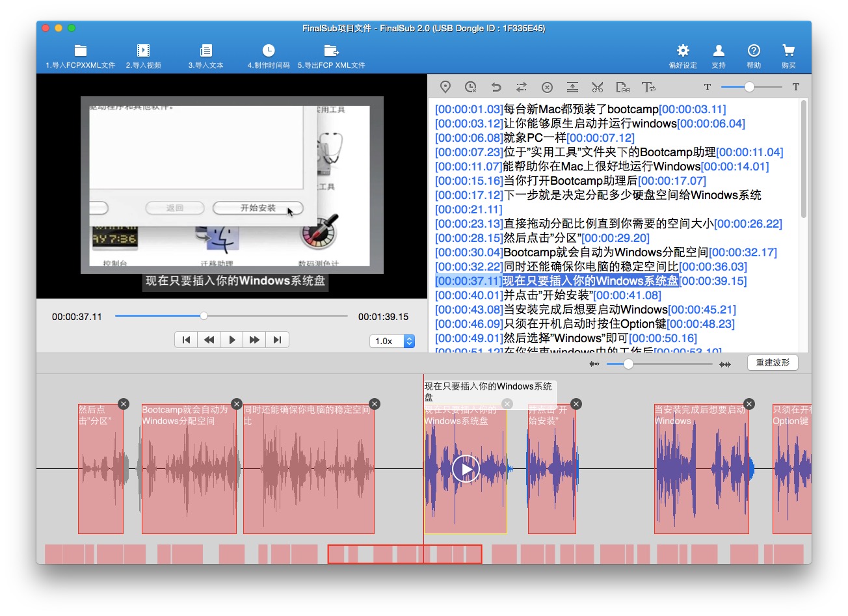Select subtitle line "然后点击"分区""

pyautogui.click(x=542, y=238)
